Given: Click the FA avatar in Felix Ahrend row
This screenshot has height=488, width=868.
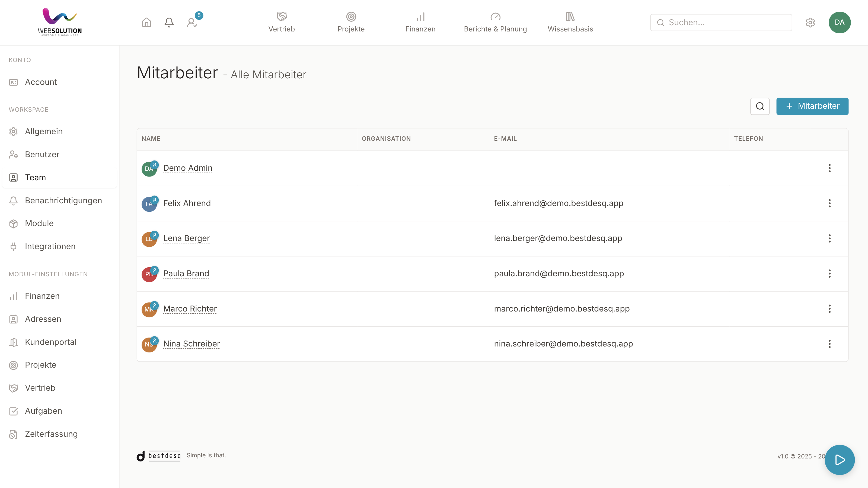Looking at the screenshot, I should (149, 204).
